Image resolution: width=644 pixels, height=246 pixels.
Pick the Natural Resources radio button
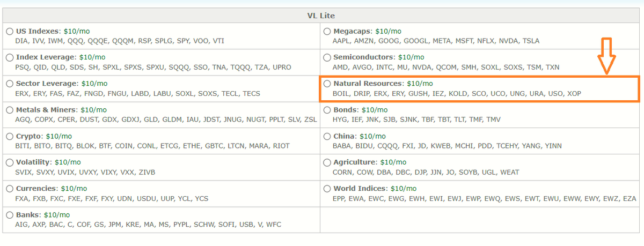point(327,84)
